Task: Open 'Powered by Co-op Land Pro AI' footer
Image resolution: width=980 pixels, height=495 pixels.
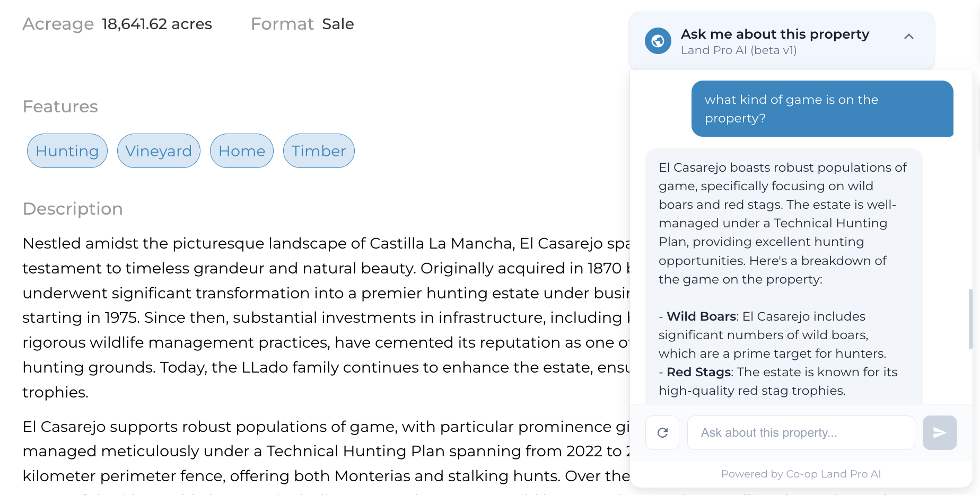Action: click(801, 474)
